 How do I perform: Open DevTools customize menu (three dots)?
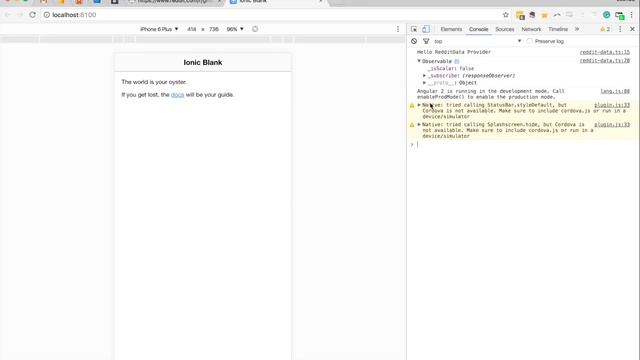click(620, 29)
